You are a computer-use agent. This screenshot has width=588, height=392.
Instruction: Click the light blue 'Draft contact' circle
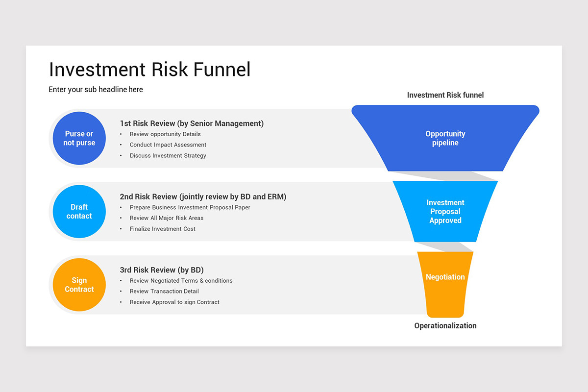pos(79,211)
